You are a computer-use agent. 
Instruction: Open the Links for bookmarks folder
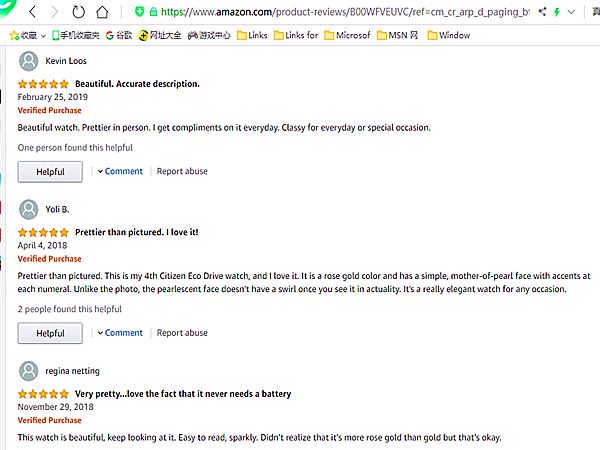click(x=293, y=35)
